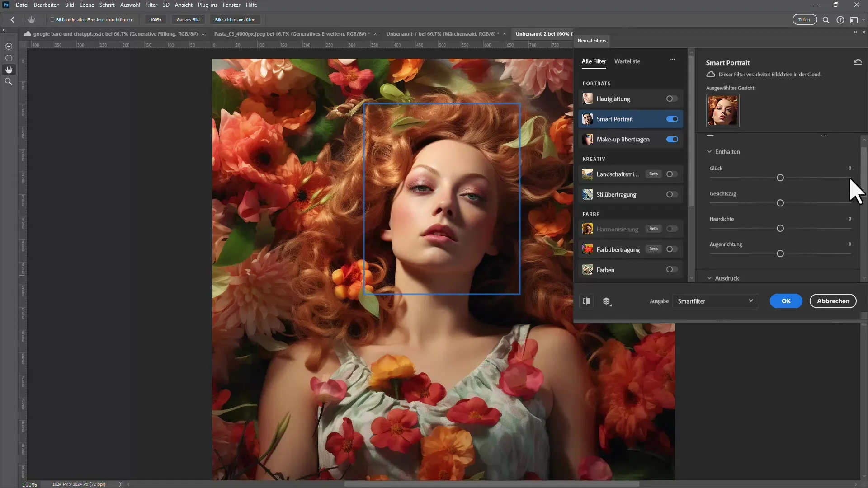Click the back arrow in options bar
Viewport: 868px width, 488px height.
13,19
